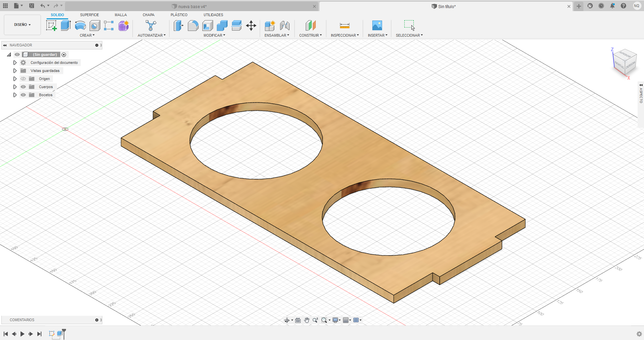Click the Undo arrow
This screenshot has height=340, width=644.
click(42, 6)
